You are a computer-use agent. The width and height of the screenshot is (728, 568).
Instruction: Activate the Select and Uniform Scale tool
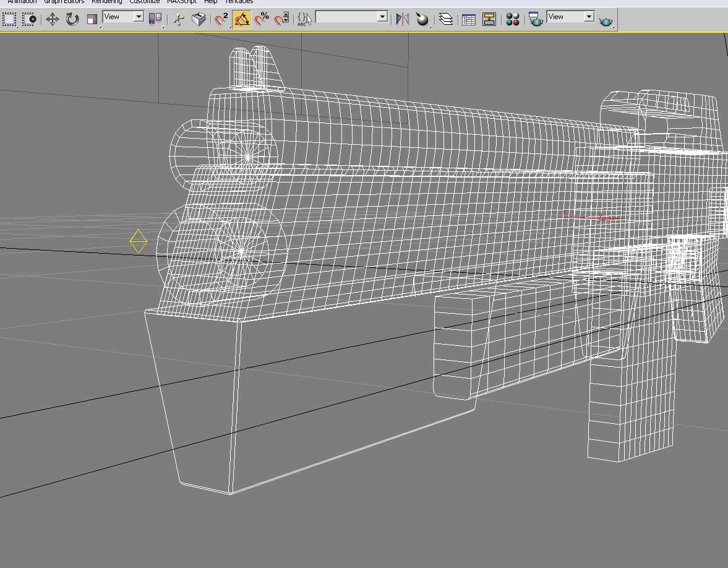click(x=92, y=20)
